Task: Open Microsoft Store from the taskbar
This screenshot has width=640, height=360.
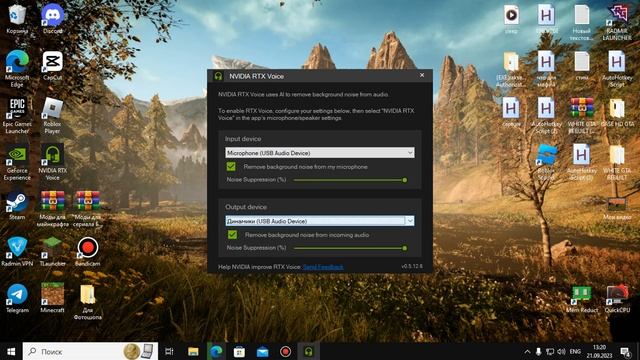Action: pos(239,351)
